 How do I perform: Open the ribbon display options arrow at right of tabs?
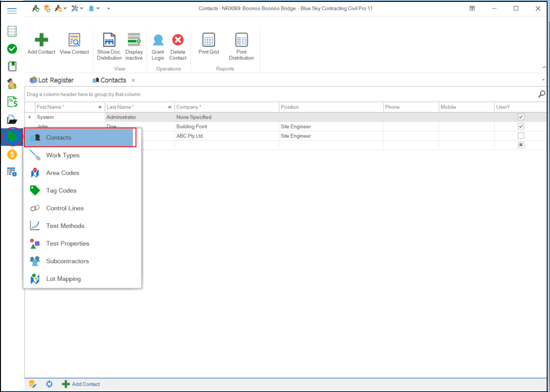(543, 80)
